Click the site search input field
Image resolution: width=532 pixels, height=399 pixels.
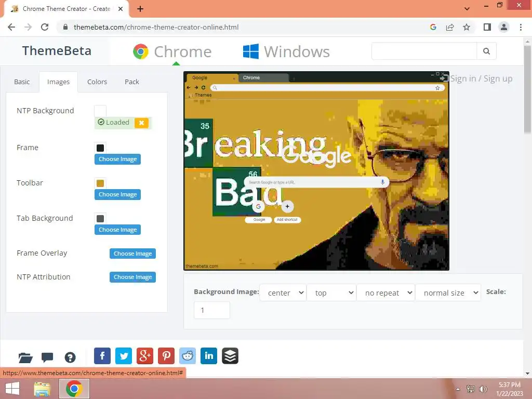click(x=424, y=51)
